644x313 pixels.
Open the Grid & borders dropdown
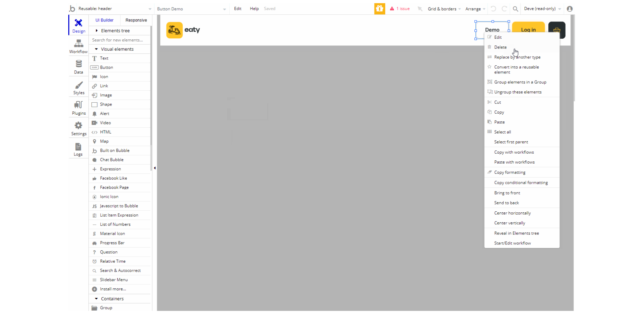[444, 9]
